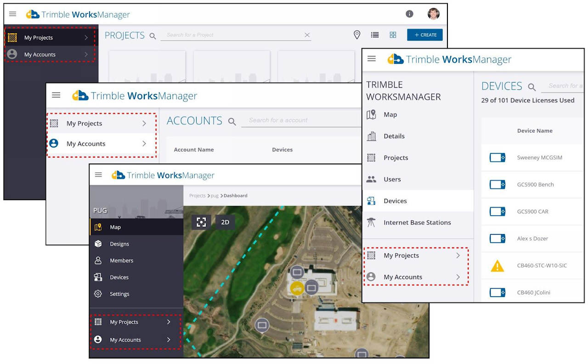Click Trimble logo in Accounts window
588x364 pixels.
coord(80,95)
